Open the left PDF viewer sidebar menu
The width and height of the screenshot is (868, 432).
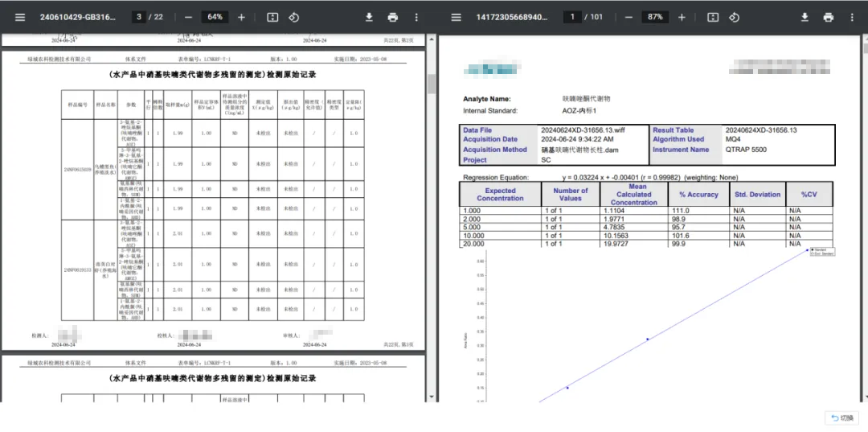[20, 17]
